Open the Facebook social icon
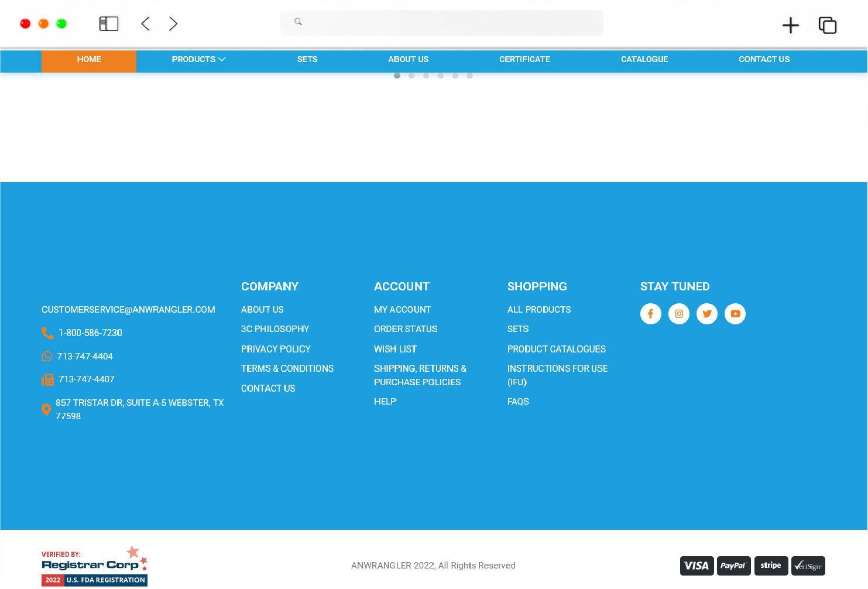 pyautogui.click(x=650, y=314)
